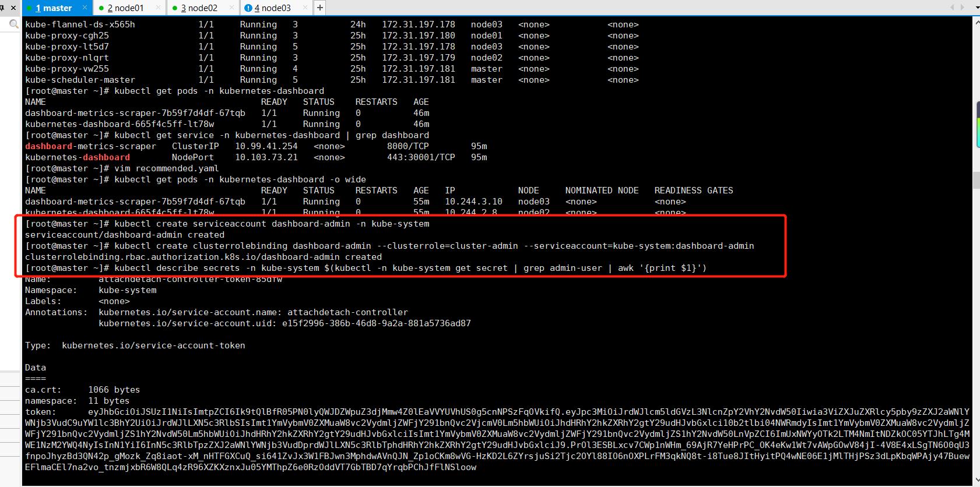Click kubernetes.io/service-account-token type value
The image size is (980, 487).
click(153, 345)
